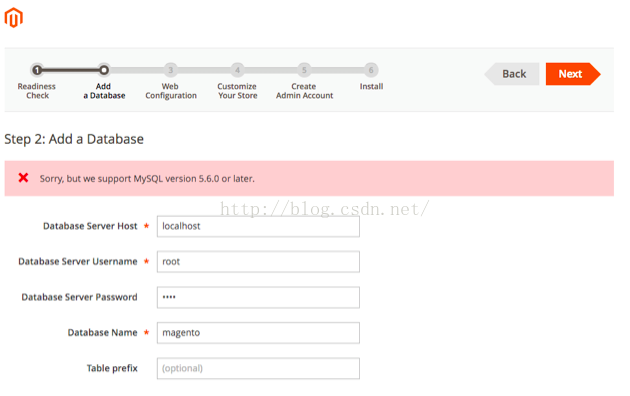Focus the Database Name field

point(258,333)
